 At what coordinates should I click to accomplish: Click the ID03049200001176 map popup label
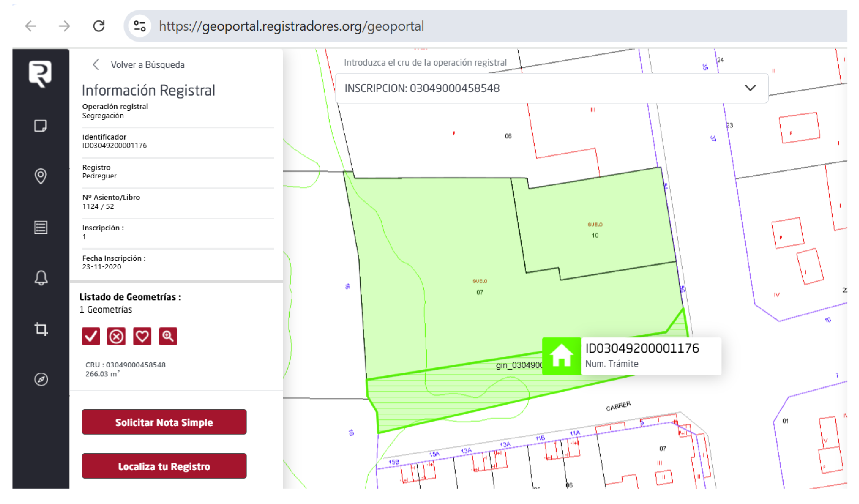pos(642,348)
